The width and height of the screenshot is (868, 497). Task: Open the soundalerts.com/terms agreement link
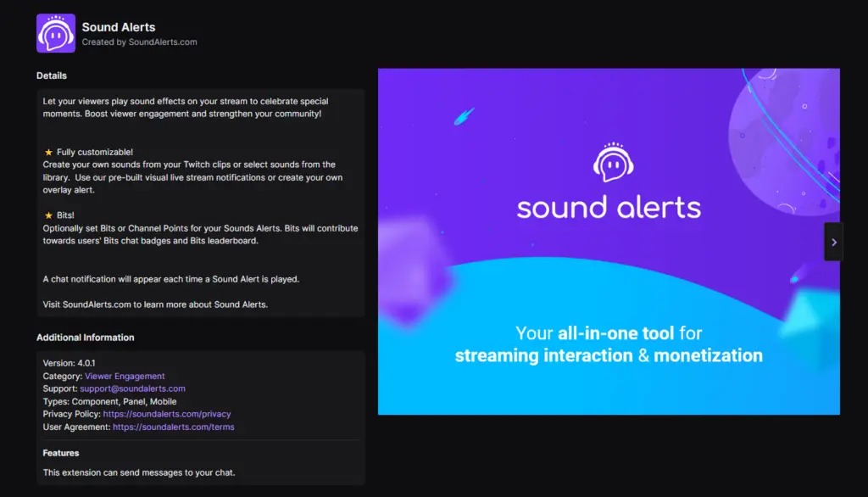pyautogui.click(x=173, y=427)
